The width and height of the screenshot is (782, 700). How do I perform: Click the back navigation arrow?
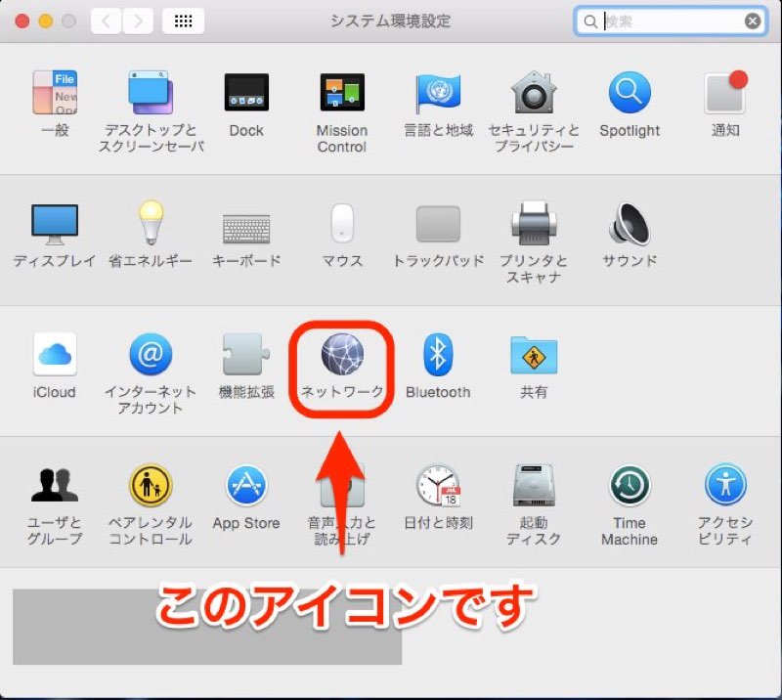[105, 21]
